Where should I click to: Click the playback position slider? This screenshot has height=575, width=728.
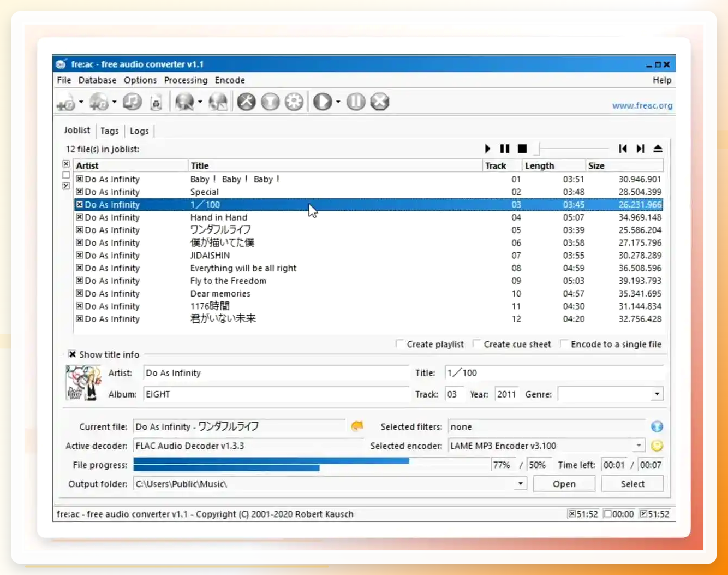[572, 149]
